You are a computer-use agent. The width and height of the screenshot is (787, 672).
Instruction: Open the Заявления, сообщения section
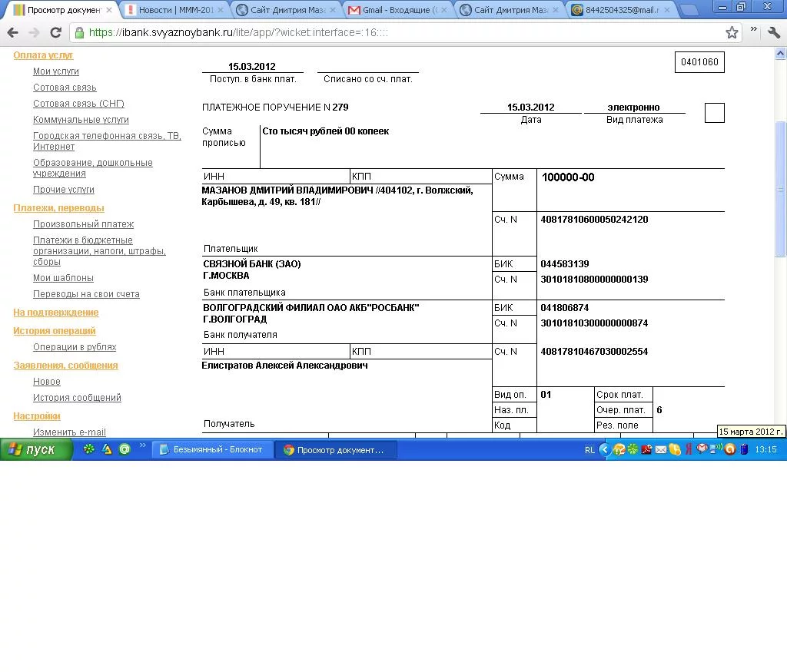[66, 365]
